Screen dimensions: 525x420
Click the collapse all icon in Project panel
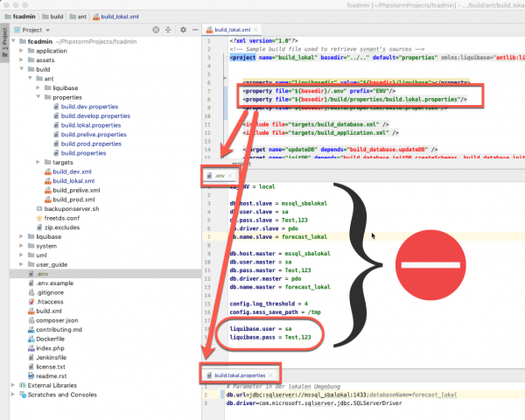click(166, 29)
